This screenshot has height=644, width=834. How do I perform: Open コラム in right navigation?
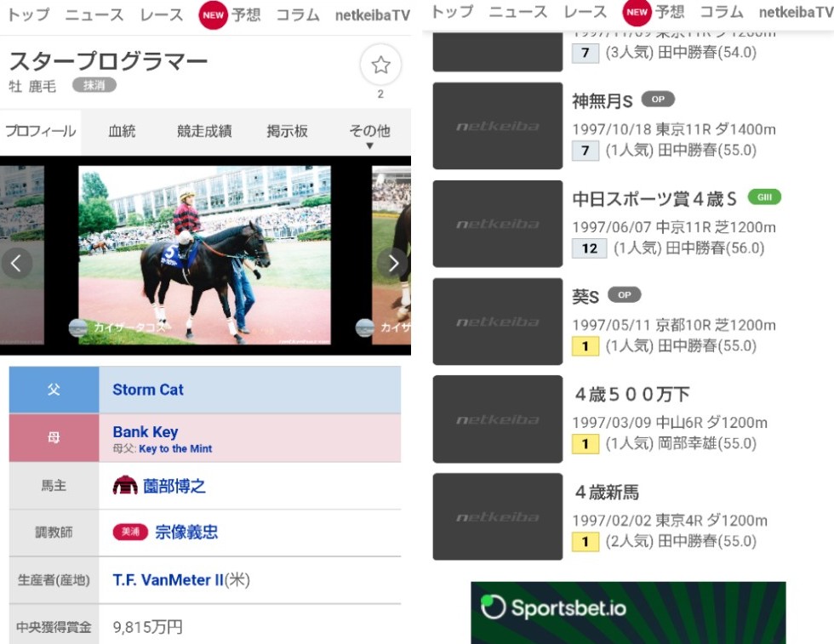(x=722, y=12)
